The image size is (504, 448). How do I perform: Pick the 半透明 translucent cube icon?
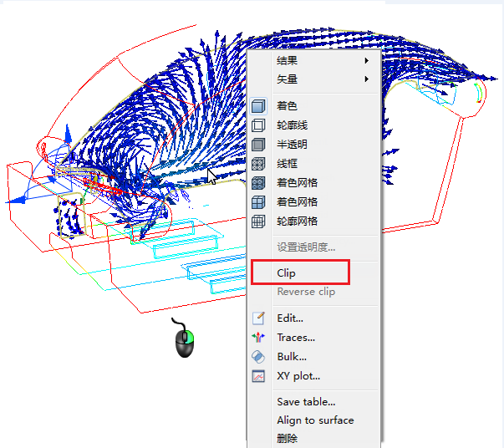tap(258, 145)
